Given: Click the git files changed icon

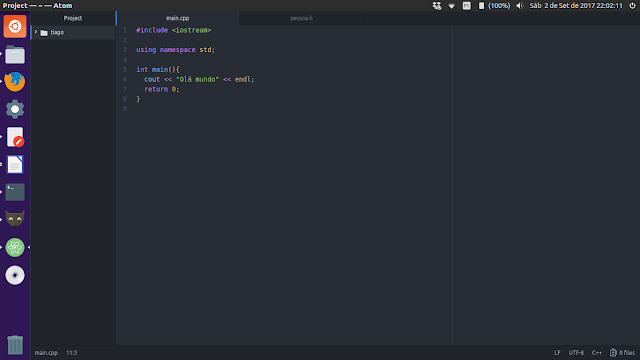Looking at the screenshot, I should click(x=622, y=353).
